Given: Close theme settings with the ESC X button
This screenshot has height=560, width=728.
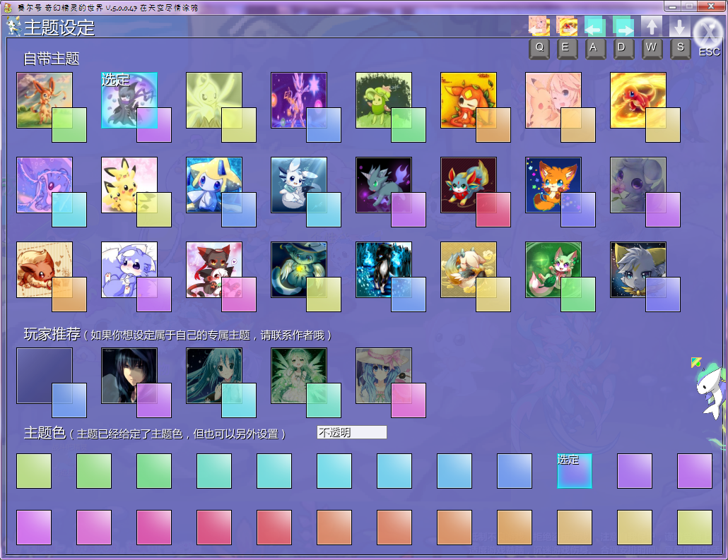Looking at the screenshot, I should point(708,33).
